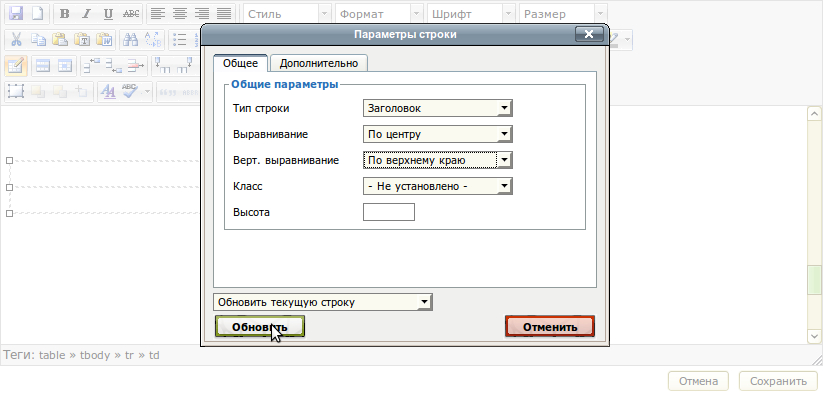Open the Формат dropdown

point(379,14)
